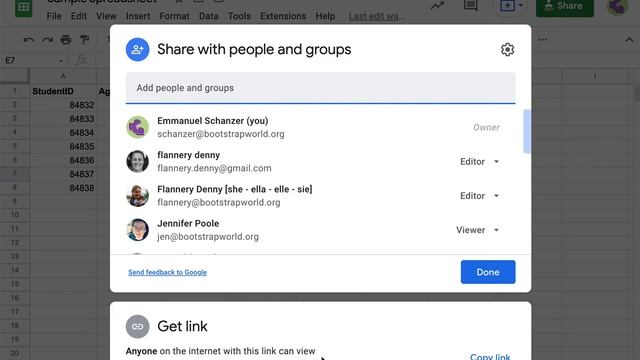Image resolution: width=640 pixels, height=360 pixels.
Task: Click the print icon in toolbar
Action: tap(66, 40)
